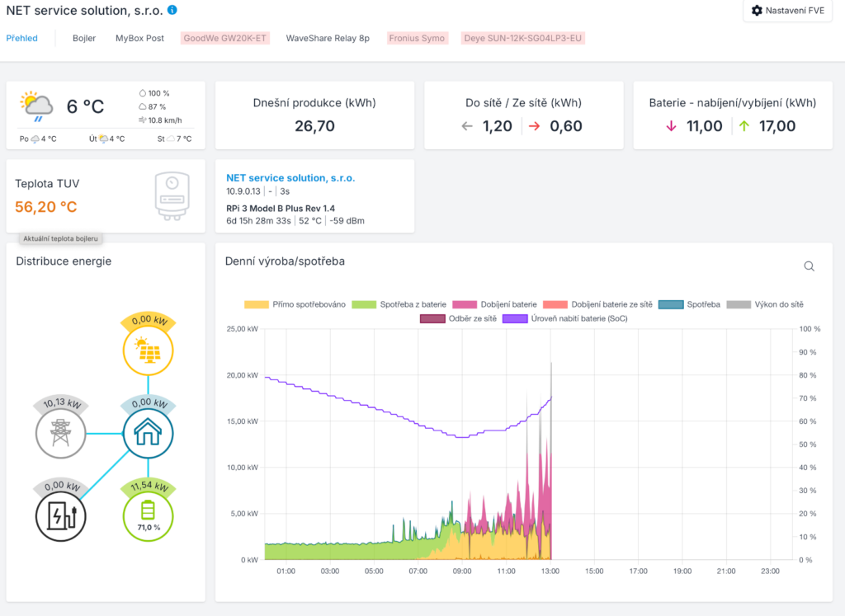Viewport: 845px width, 616px height.
Task: Open the MyBox Post tab
Action: [139, 38]
